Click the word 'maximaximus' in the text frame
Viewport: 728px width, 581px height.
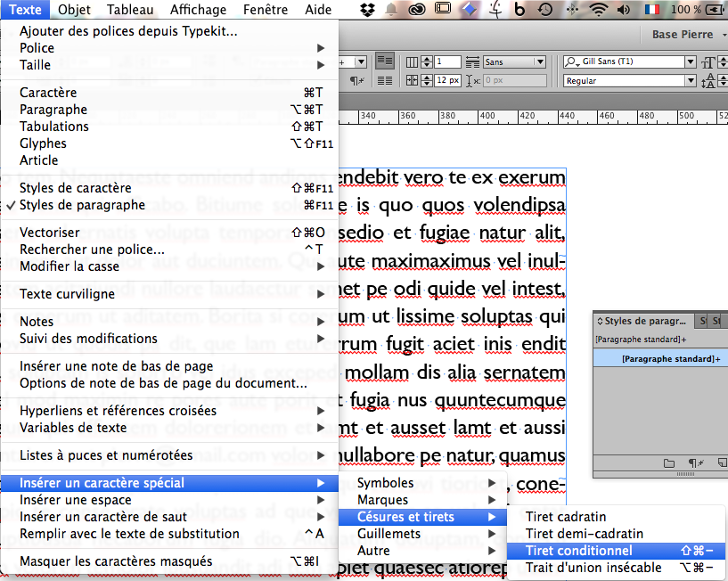pos(431,261)
